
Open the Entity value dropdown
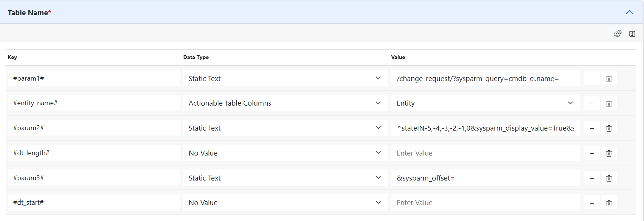click(485, 103)
